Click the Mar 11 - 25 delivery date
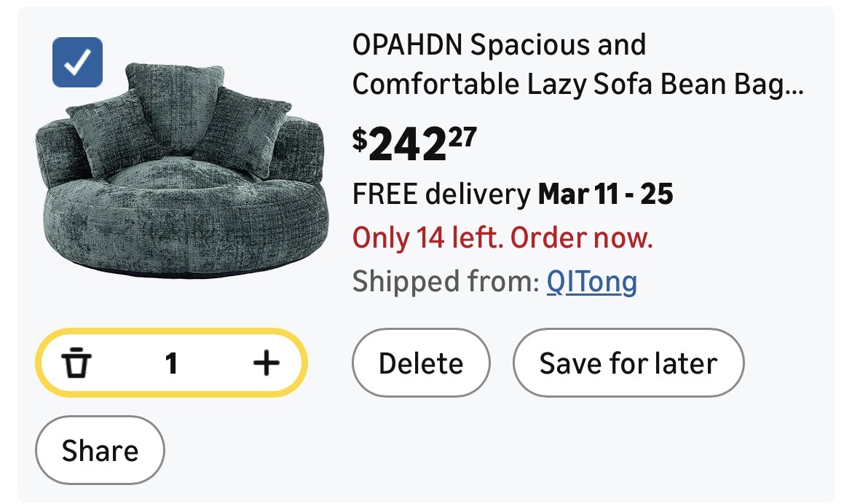 (605, 194)
